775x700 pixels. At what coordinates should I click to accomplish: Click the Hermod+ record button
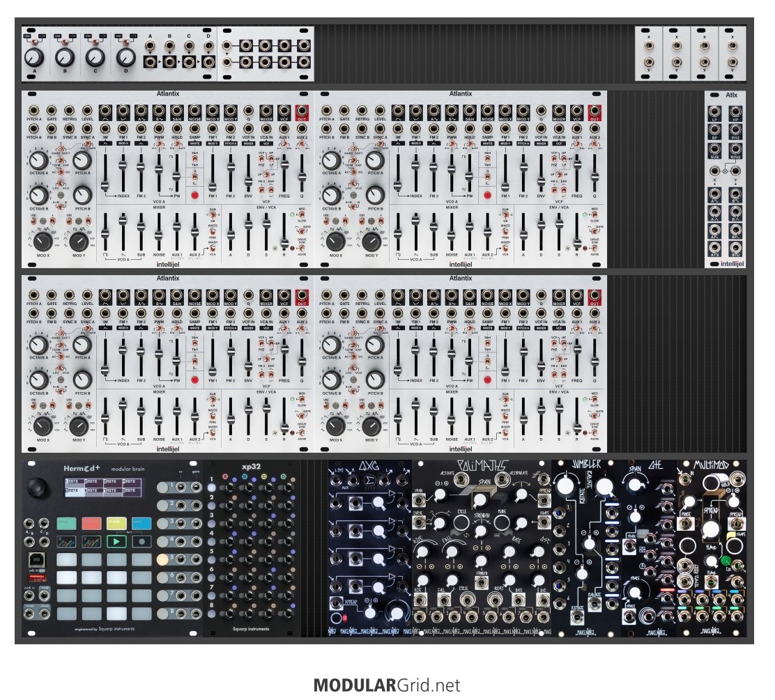141,541
